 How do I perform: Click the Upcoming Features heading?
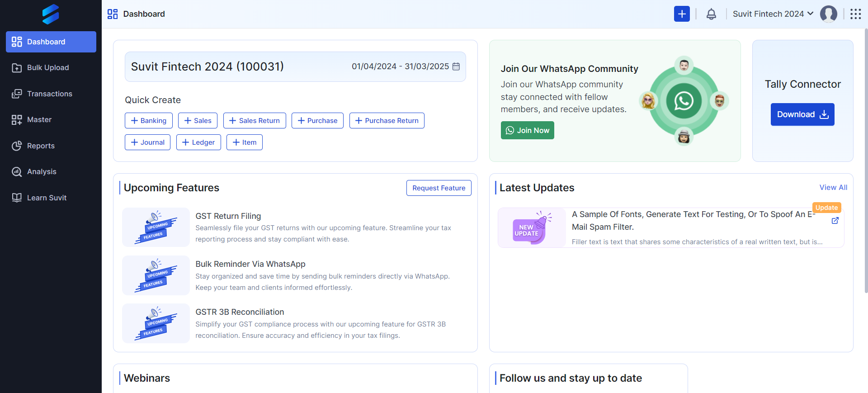click(x=171, y=188)
